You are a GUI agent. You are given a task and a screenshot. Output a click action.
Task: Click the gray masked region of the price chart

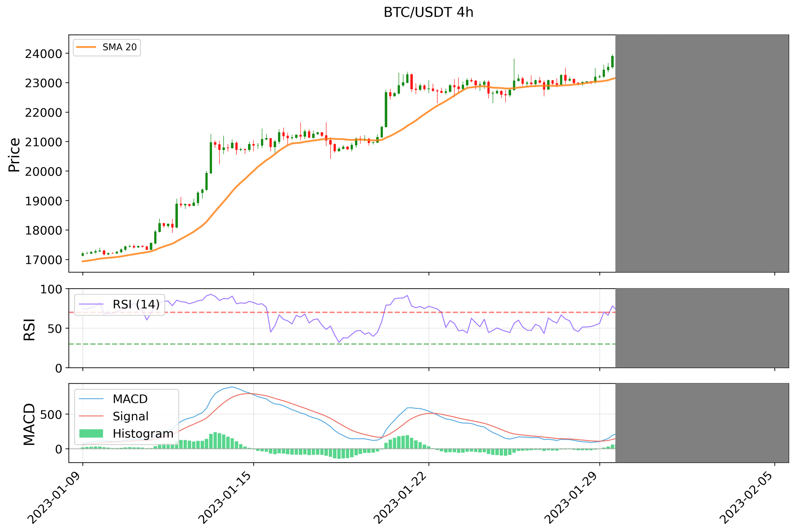click(702, 153)
